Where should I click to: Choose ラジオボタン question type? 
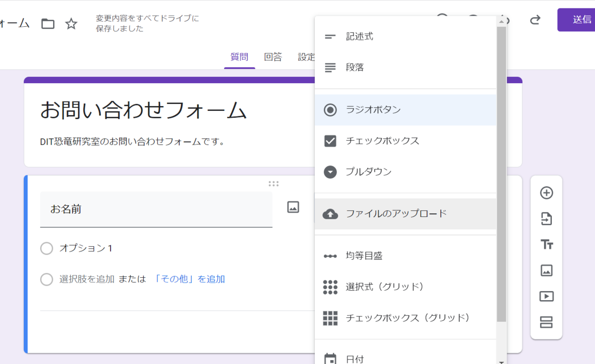[x=406, y=110]
